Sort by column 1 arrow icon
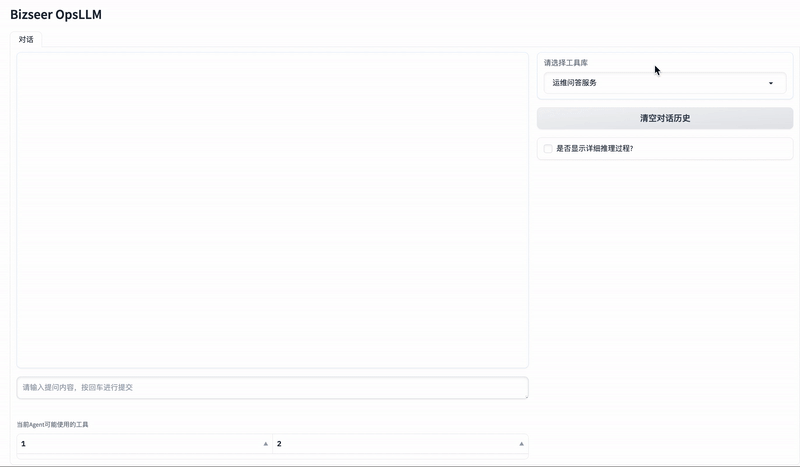The height and width of the screenshot is (467, 800). coord(265,444)
